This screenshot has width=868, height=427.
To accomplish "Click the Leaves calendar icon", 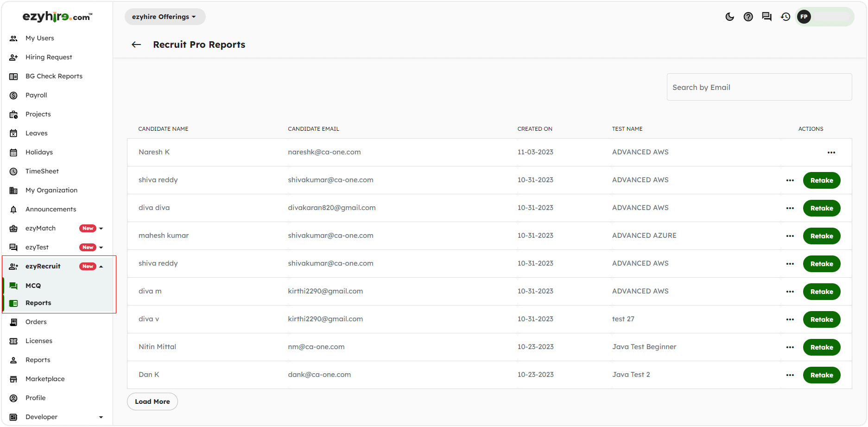I will coord(13,133).
